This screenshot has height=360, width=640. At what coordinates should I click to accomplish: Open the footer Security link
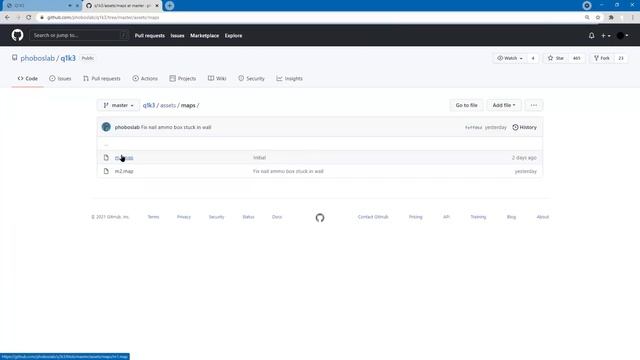coord(216,217)
